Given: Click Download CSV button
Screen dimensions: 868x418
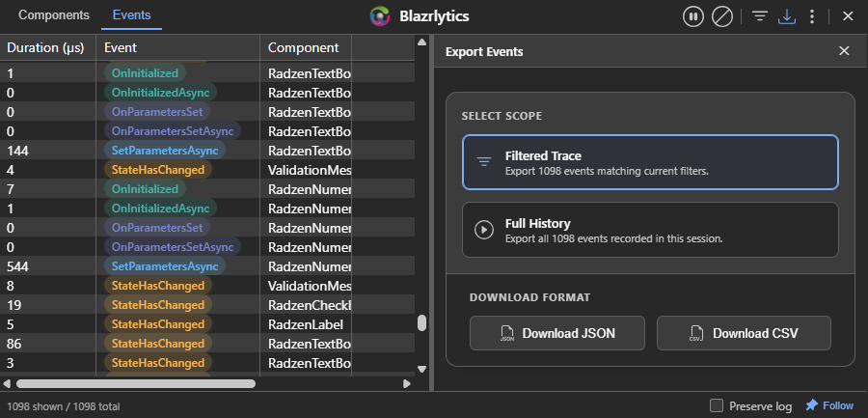Looking at the screenshot, I should pos(744,333).
